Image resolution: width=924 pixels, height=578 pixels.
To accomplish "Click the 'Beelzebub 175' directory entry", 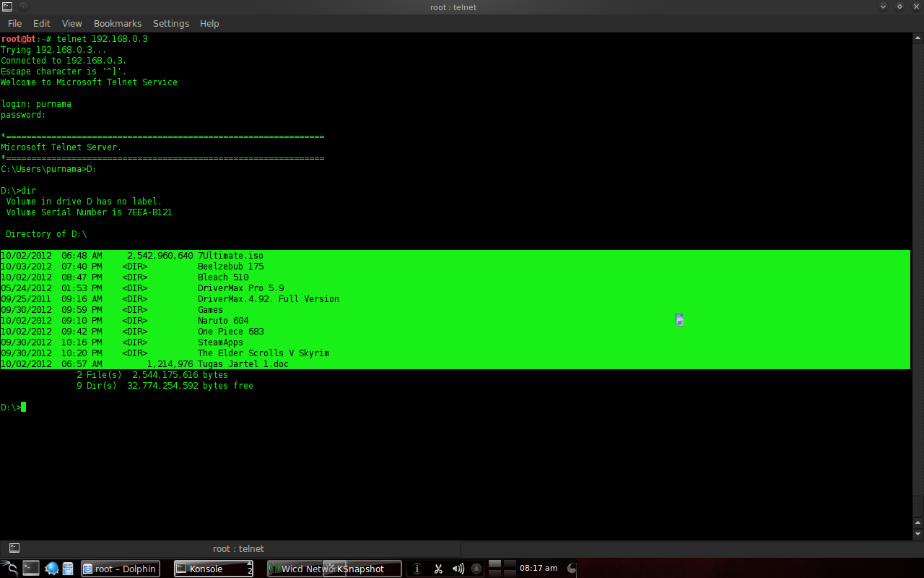I will (x=230, y=267).
